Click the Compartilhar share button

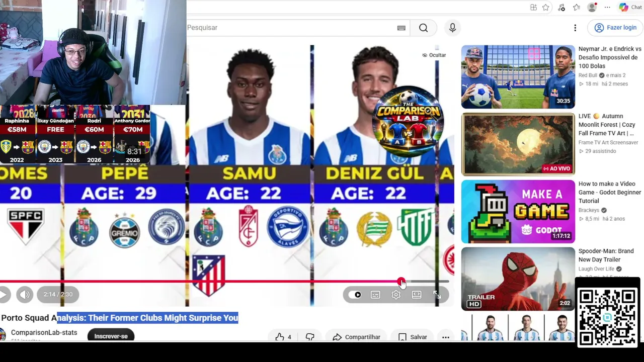pyautogui.click(x=356, y=337)
